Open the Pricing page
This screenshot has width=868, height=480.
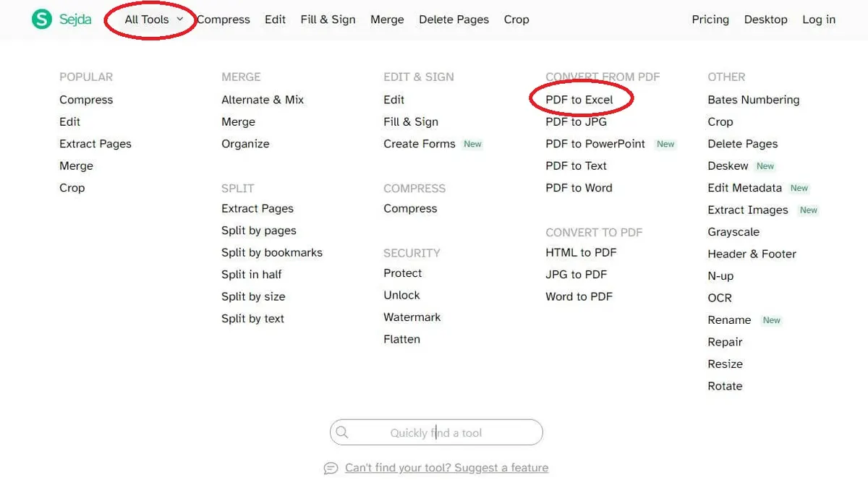(x=710, y=20)
